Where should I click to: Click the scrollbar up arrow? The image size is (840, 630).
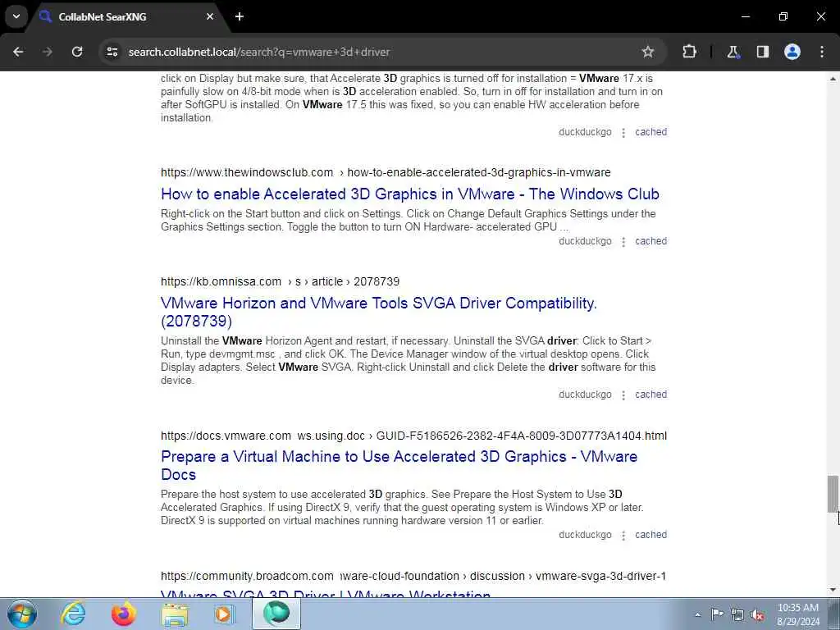click(833, 79)
